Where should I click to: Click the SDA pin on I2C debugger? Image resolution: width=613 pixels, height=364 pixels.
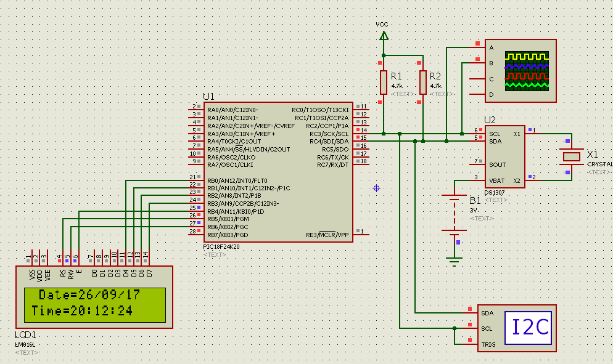tap(487, 313)
